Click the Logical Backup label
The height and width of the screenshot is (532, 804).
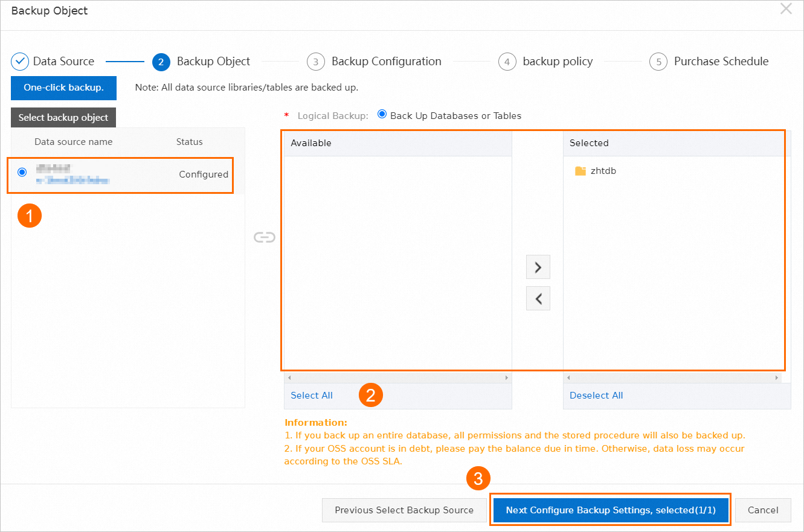(x=333, y=115)
